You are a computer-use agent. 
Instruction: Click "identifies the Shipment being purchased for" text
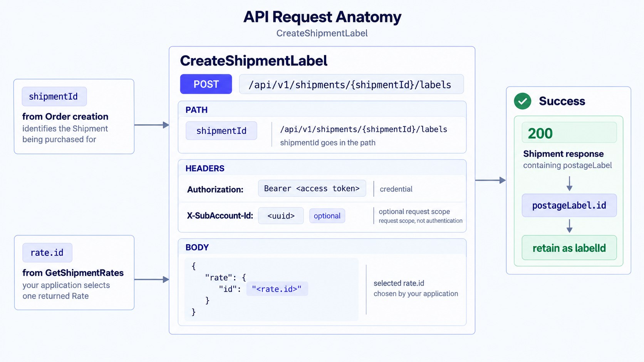click(x=65, y=134)
